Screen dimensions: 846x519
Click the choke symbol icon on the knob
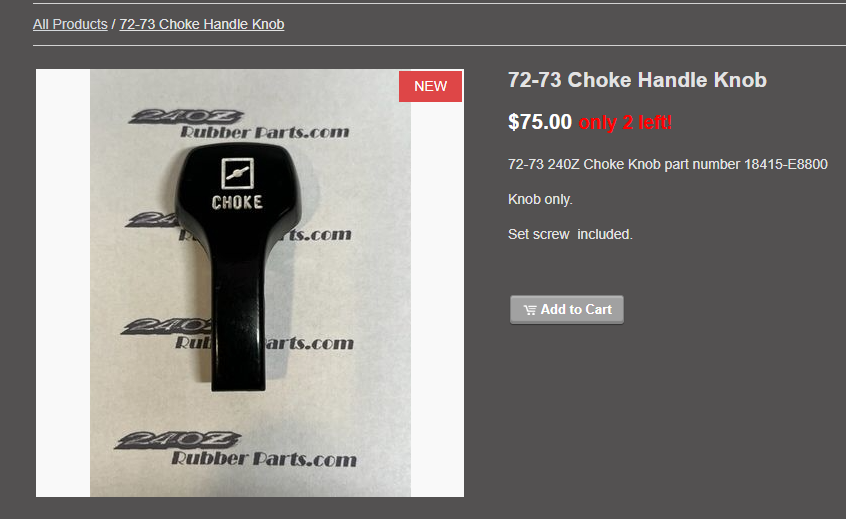(x=237, y=173)
